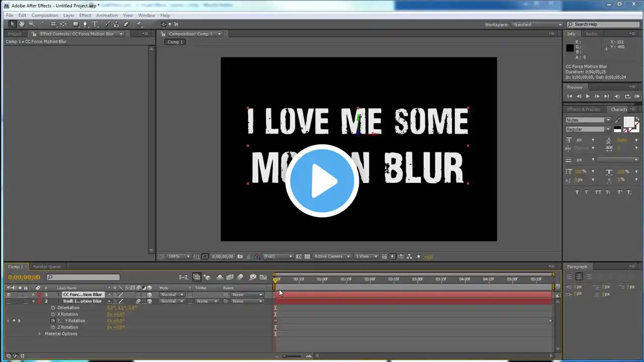Click the timeline layer search field
The width and height of the screenshot is (644, 362).
[x=84, y=277]
